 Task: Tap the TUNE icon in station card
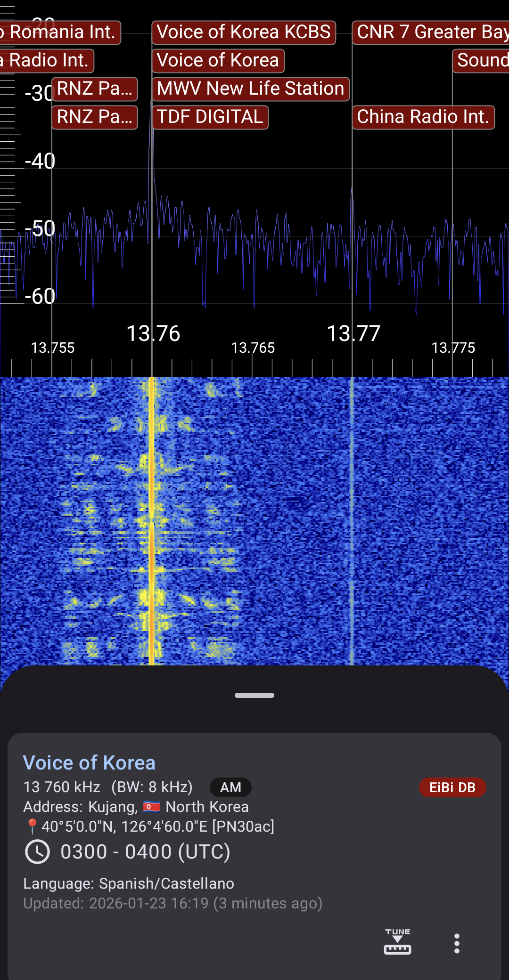(397, 942)
